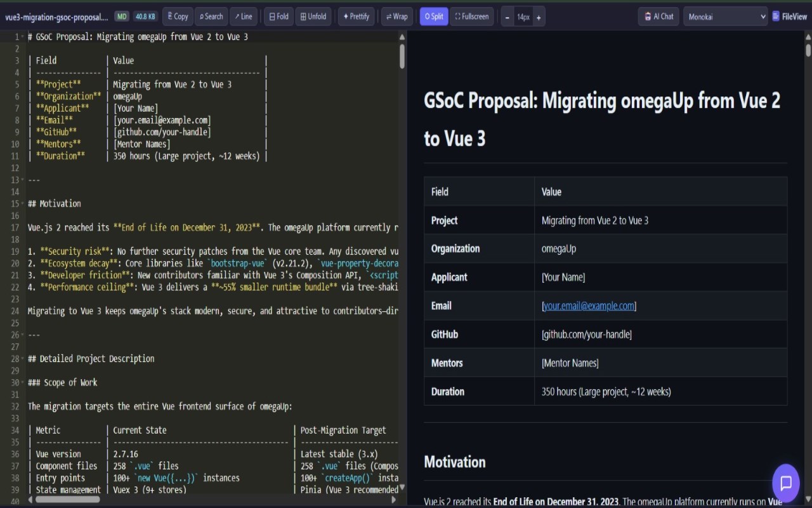Fold all code sections
Screen dimensions: 812x508
point(278,17)
